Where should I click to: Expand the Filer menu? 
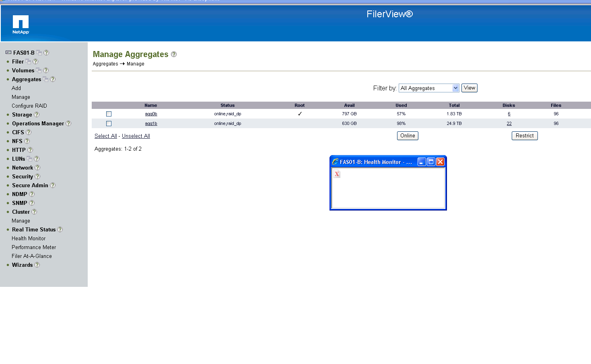18,61
